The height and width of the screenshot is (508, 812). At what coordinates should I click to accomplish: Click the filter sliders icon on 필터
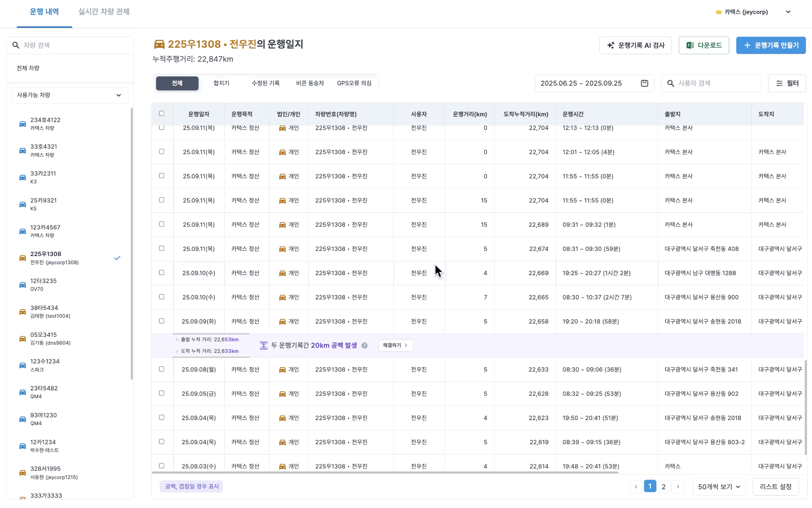[779, 83]
